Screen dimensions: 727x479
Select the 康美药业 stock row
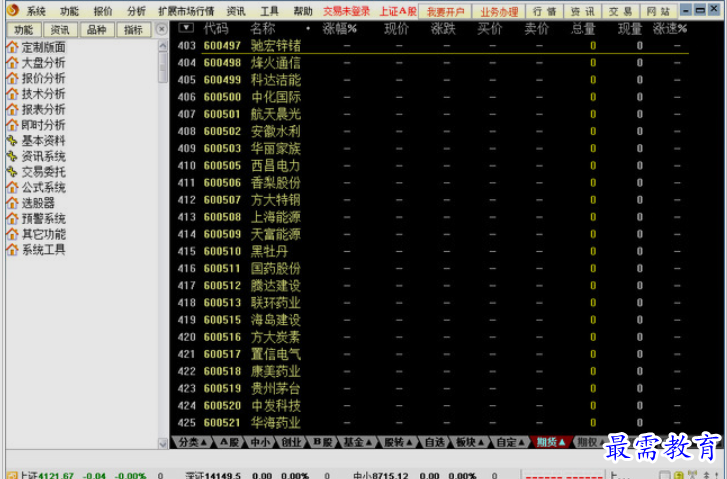coord(432,371)
